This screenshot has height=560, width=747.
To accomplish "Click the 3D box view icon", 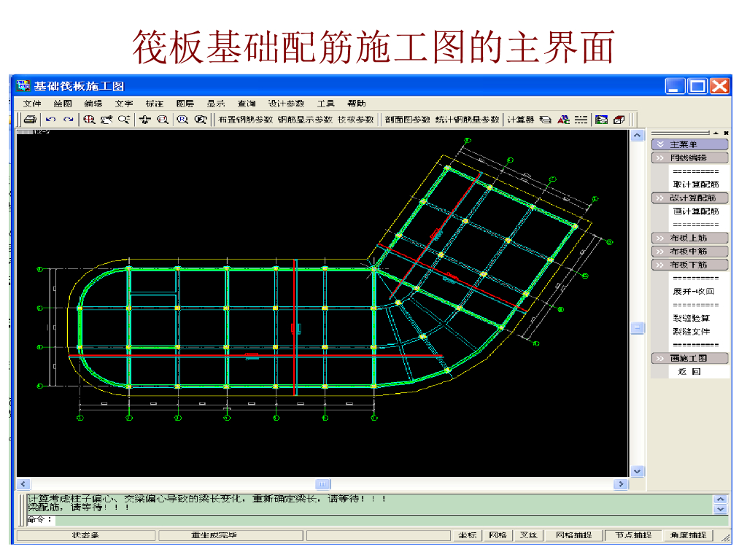I will (619, 120).
